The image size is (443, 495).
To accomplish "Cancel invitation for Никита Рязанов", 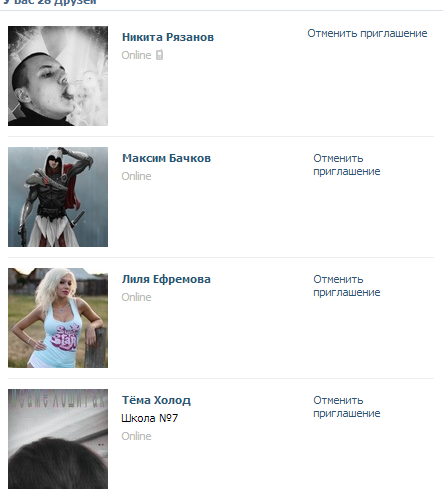I will coord(367,33).
